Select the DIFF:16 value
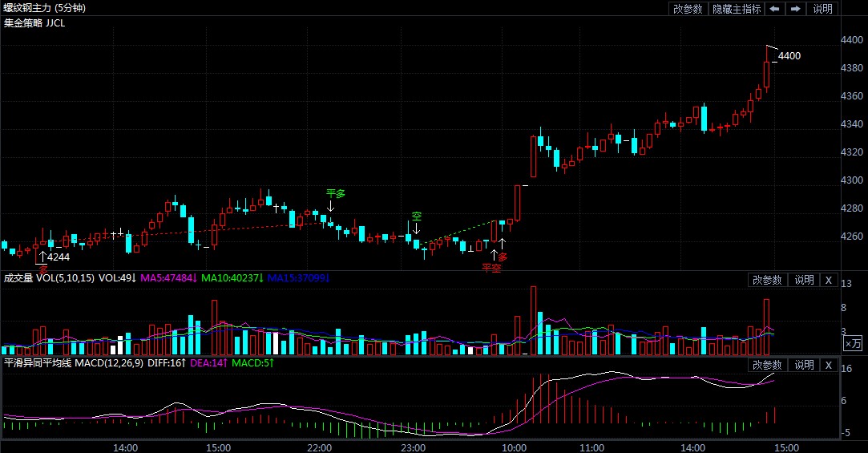Screen dimensions: 868x453 167,363
